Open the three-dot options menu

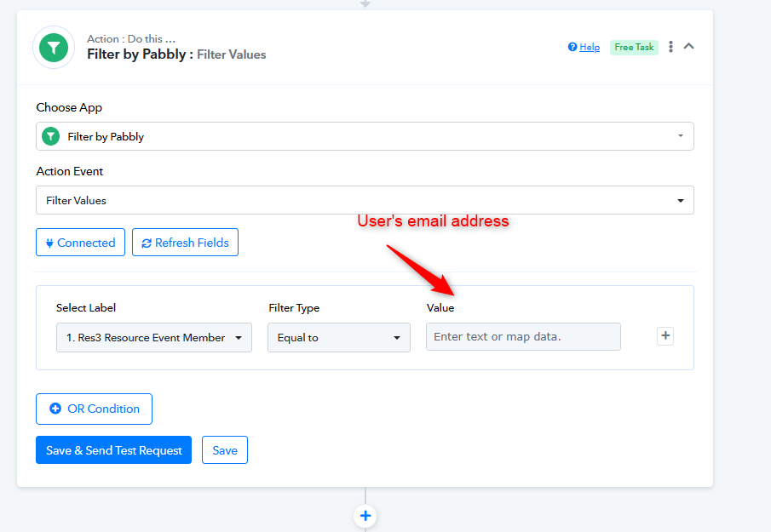(x=670, y=47)
